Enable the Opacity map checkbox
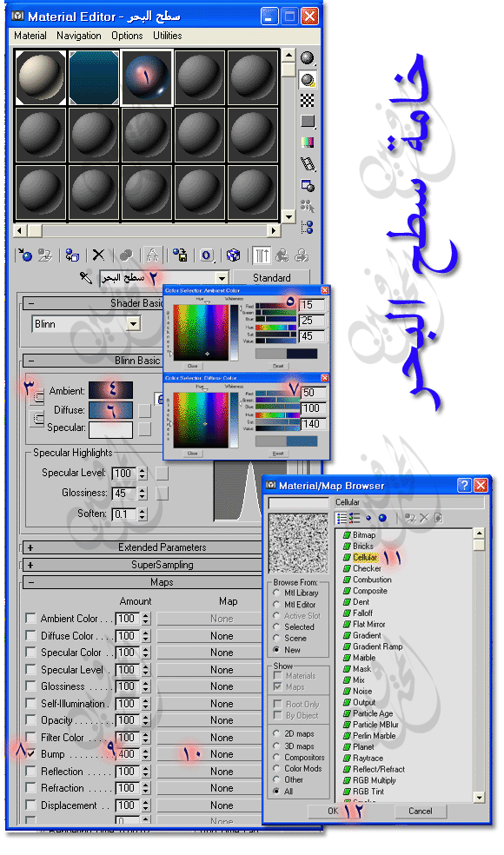Screen dimensions: 504x855 coord(31,721)
